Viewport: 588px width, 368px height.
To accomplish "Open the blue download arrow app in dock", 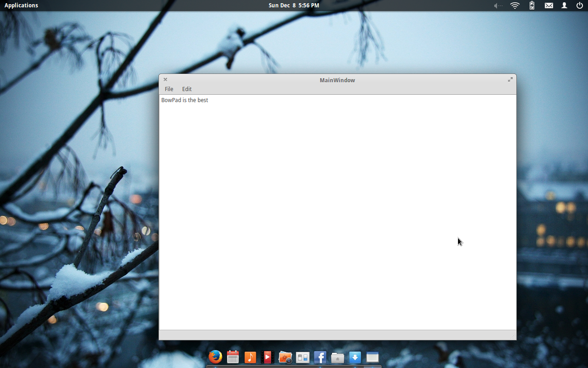I will click(x=355, y=357).
